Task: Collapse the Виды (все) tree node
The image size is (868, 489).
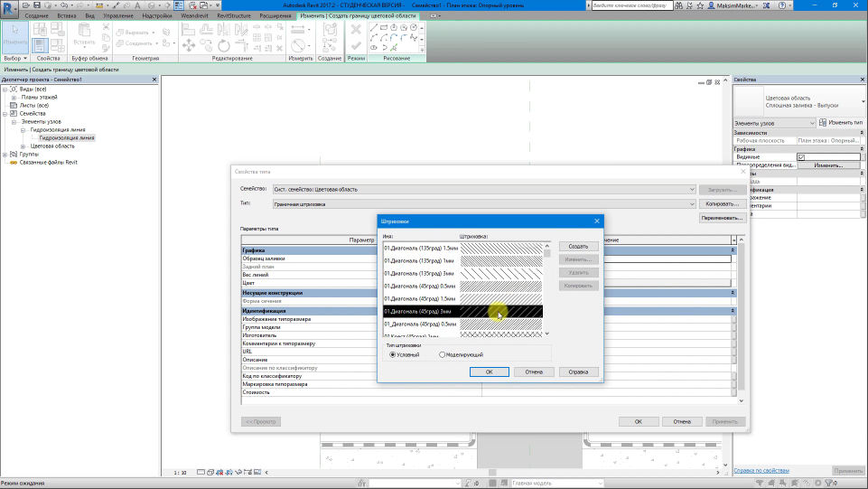Action: [x=5, y=89]
